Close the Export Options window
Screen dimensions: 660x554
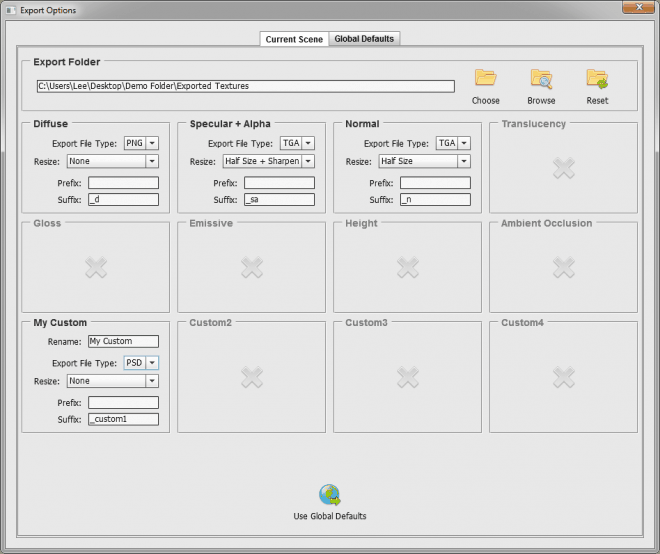(x=639, y=7)
